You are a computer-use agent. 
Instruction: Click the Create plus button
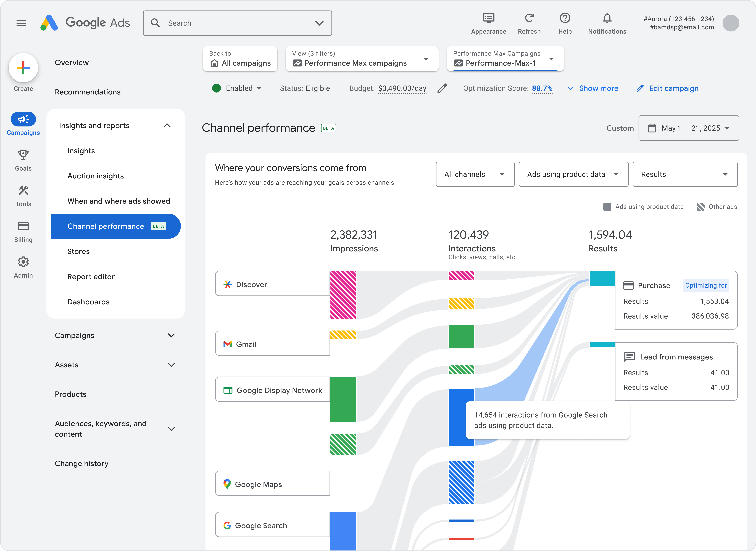point(23,68)
